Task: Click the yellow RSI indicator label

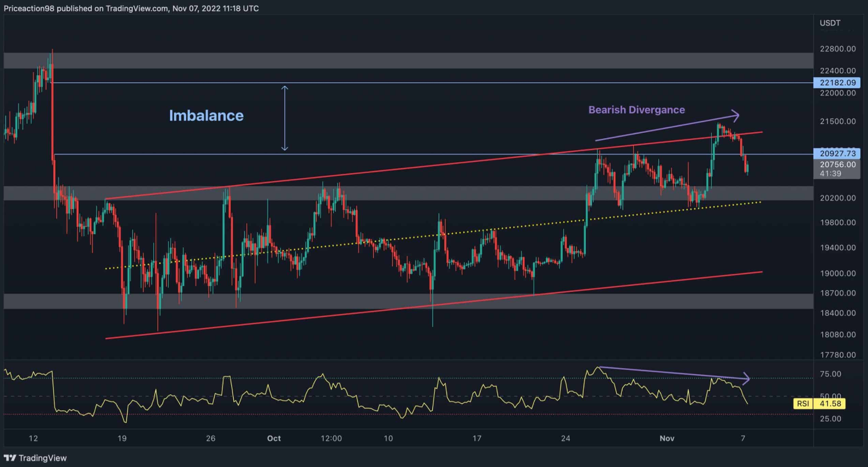Action: click(x=802, y=404)
